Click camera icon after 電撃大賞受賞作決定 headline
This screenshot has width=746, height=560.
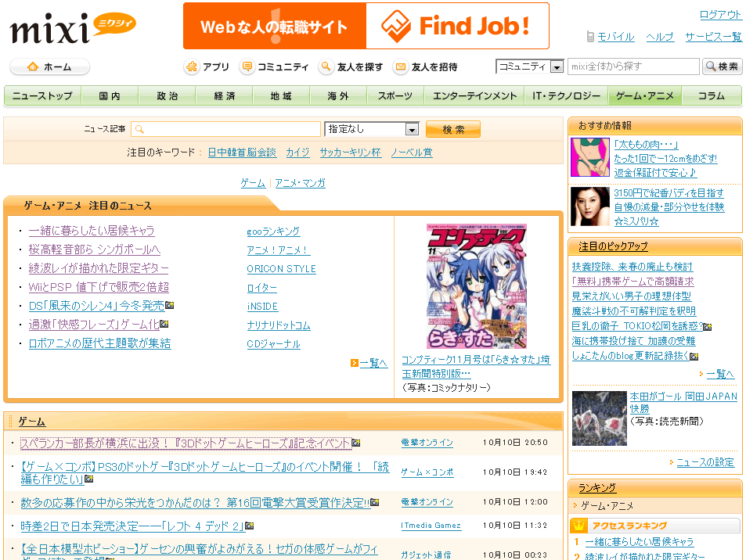[375, 502]
